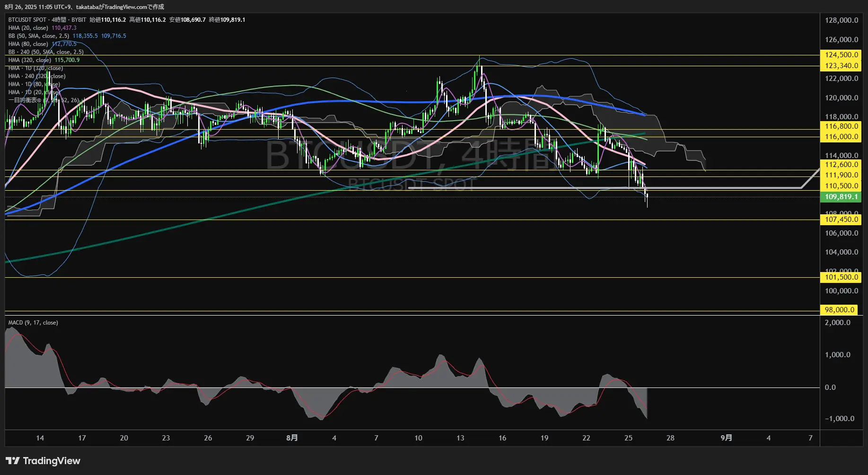
Task: Click the 106,000.0 price axis value
Action: point(842,233)
